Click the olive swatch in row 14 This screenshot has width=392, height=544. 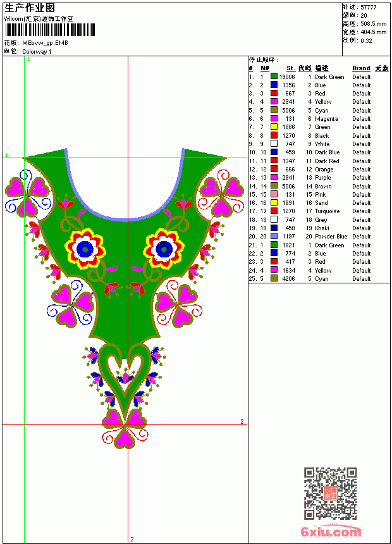tap(274, 185)
